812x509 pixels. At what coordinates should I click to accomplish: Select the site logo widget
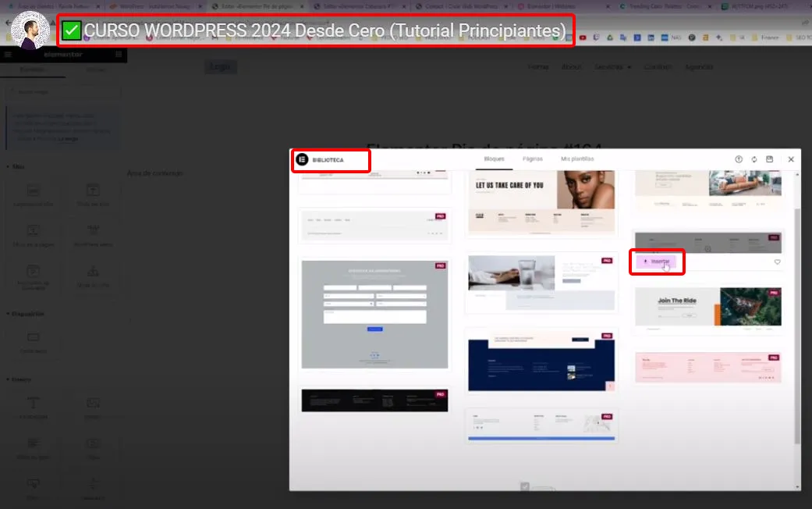tap(33, 194)
